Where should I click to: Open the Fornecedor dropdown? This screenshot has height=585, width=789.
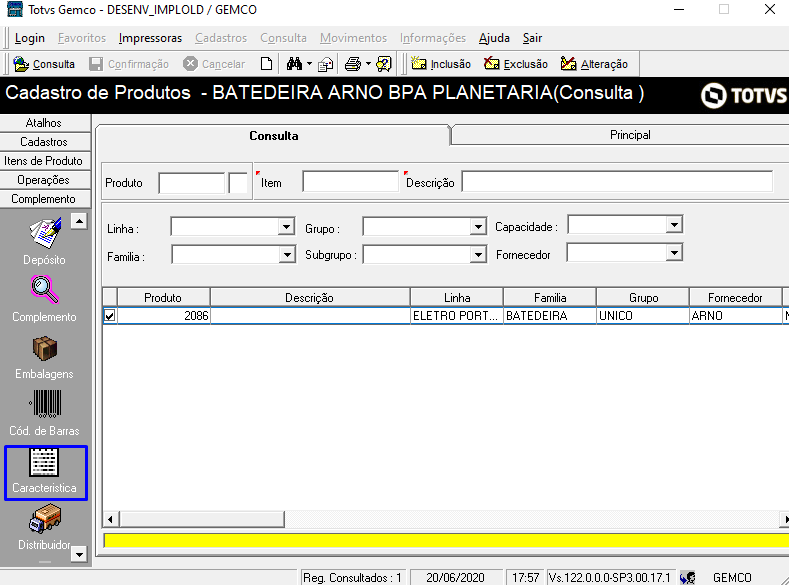click(674, 252)
